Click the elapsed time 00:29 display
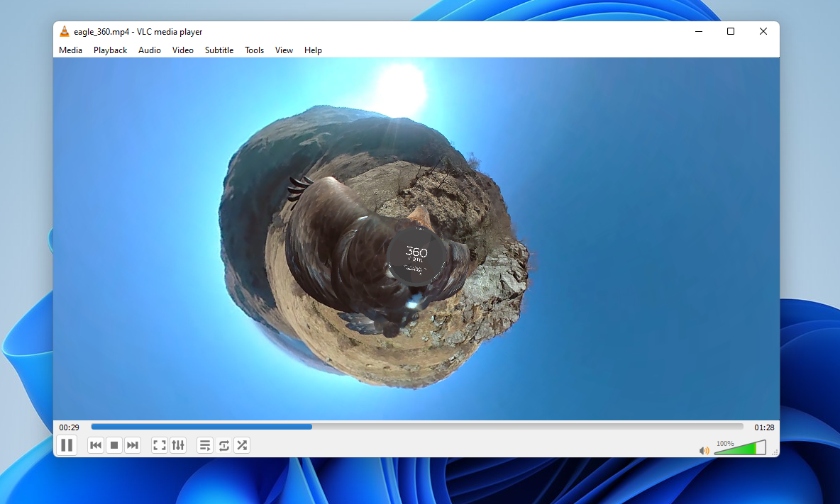Screen dimensions: 840x504 point(70,426)
